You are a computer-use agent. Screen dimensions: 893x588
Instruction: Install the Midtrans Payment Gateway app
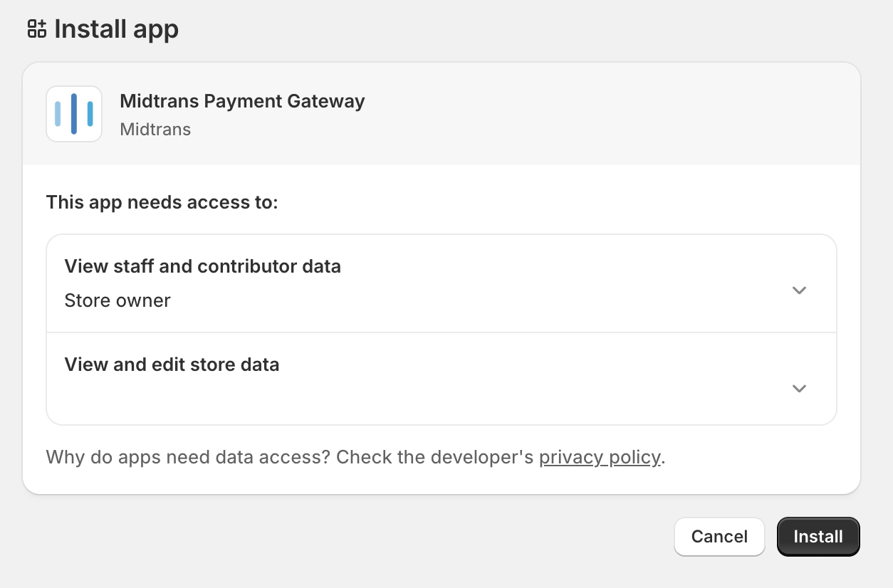coord(818,537)
